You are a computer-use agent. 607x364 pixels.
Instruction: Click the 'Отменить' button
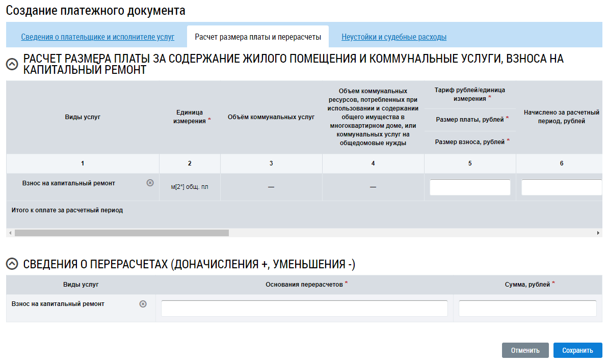click(525, 350)
